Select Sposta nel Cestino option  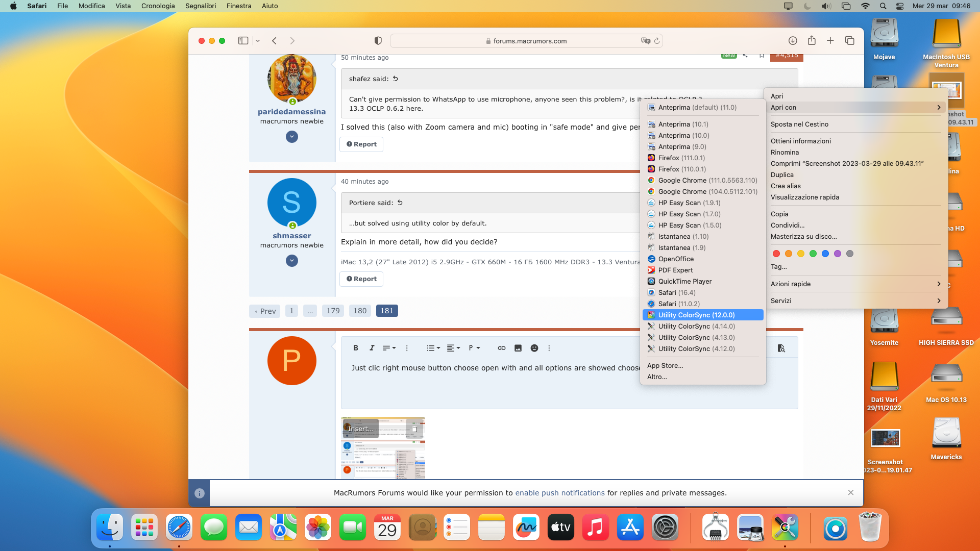(799, 124)
